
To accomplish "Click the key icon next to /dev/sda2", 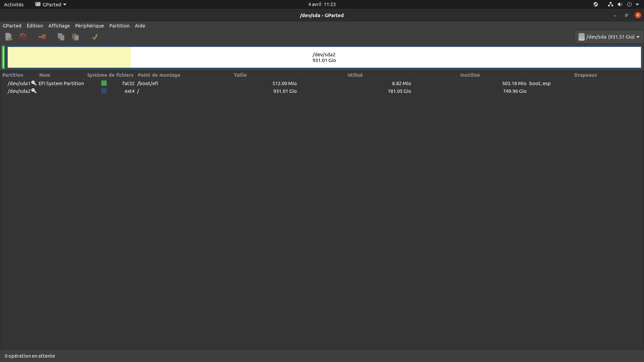I will click(x=34, y=91).
